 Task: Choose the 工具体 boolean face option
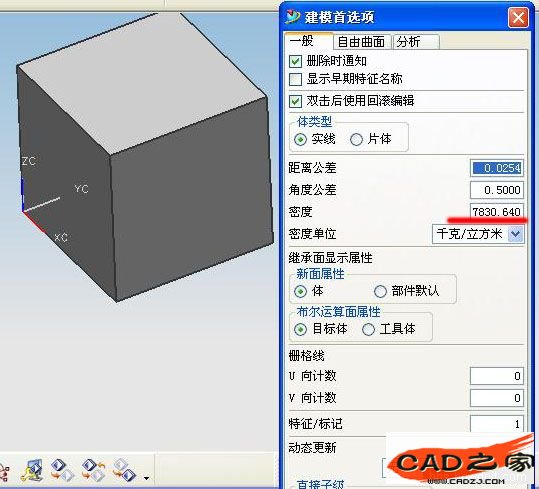click(x=368, y=329)
